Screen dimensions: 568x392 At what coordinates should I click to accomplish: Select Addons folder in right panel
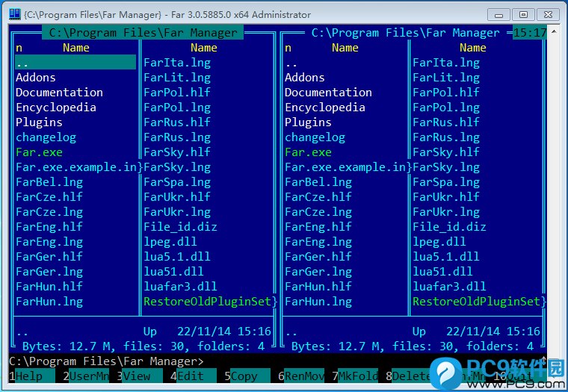(305, 78)
